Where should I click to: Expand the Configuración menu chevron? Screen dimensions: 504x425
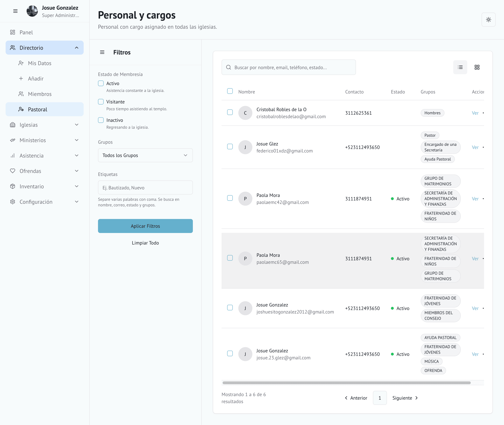point(77,202)
